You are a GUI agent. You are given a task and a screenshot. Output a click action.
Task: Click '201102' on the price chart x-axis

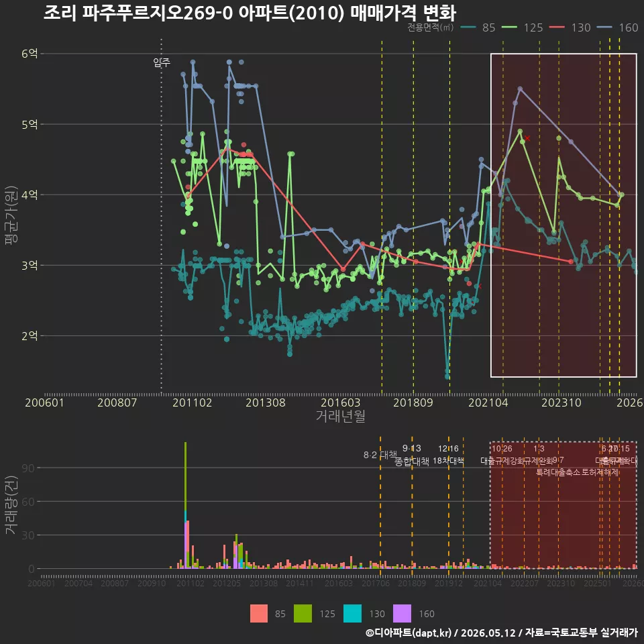click(193, 402)
